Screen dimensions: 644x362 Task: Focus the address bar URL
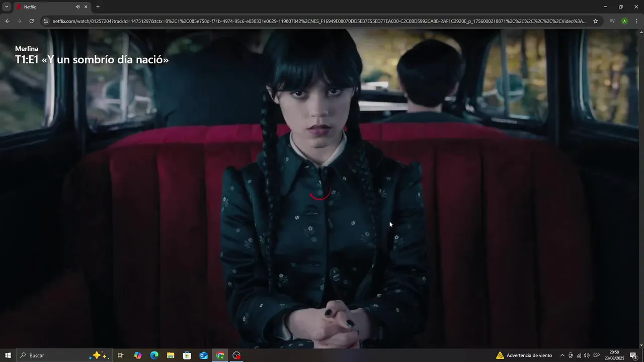click(319, 21)
